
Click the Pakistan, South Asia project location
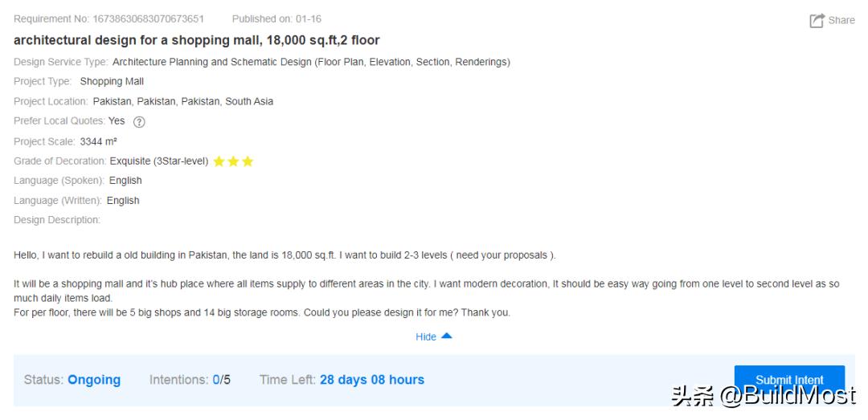[182, 101]
